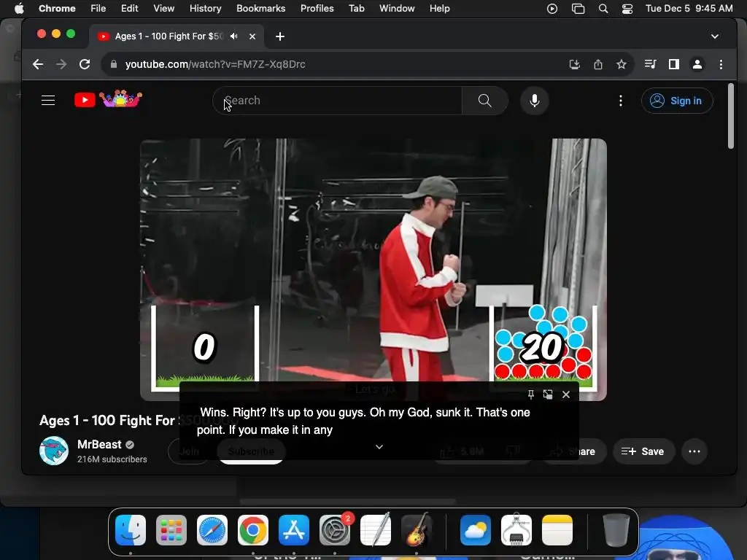The height and width of the screenshot is (560, 747).
Task: Click Subscribe button
Action: tap(251, 451)
